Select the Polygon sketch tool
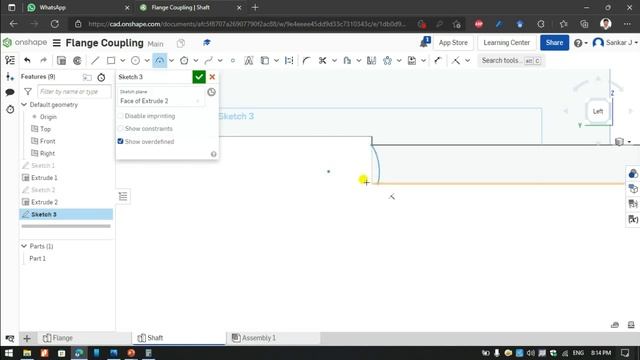This screenshot has height=360, width=640. 184,60
